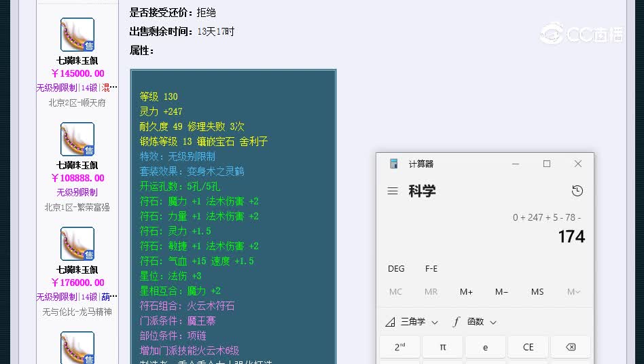Open the 七璜珠玉佩 item thumbnail priced ￥108888.00
Viewport: 644px width, 364px height.
point(77,139)
